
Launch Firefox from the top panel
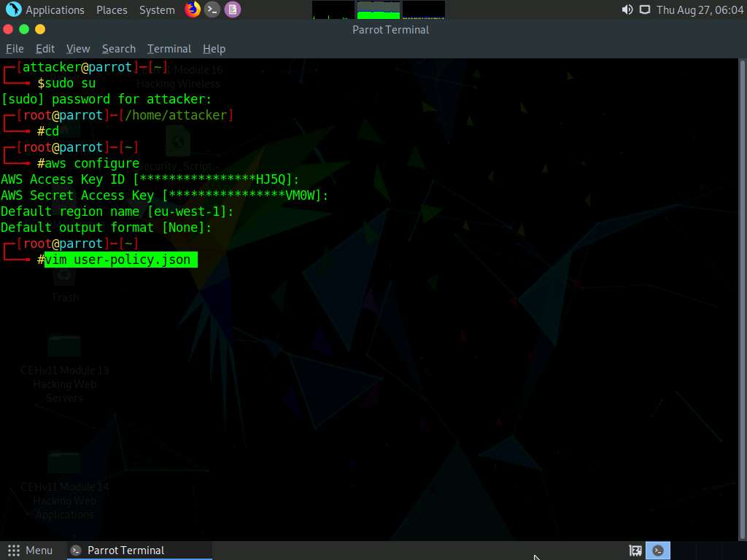tap(192, 9)
